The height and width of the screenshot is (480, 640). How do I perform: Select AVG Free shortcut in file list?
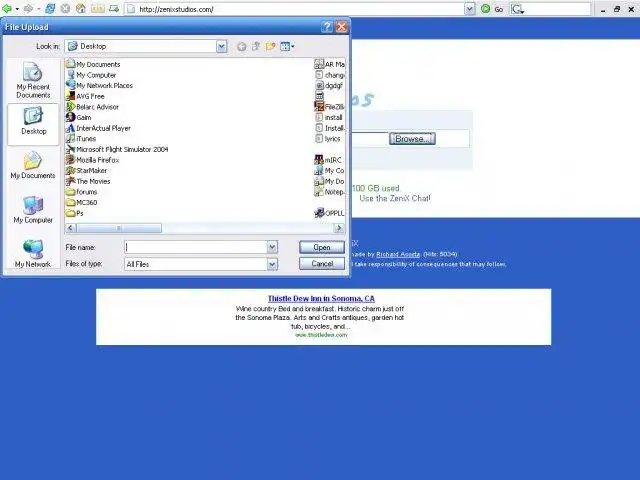pyautogui.click(x=85, y=96)
